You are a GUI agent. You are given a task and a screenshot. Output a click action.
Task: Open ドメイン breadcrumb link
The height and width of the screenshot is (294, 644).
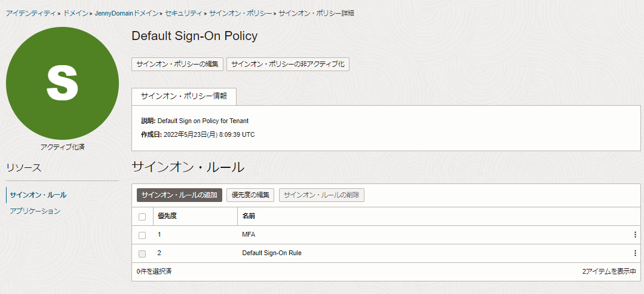point(76,13)
